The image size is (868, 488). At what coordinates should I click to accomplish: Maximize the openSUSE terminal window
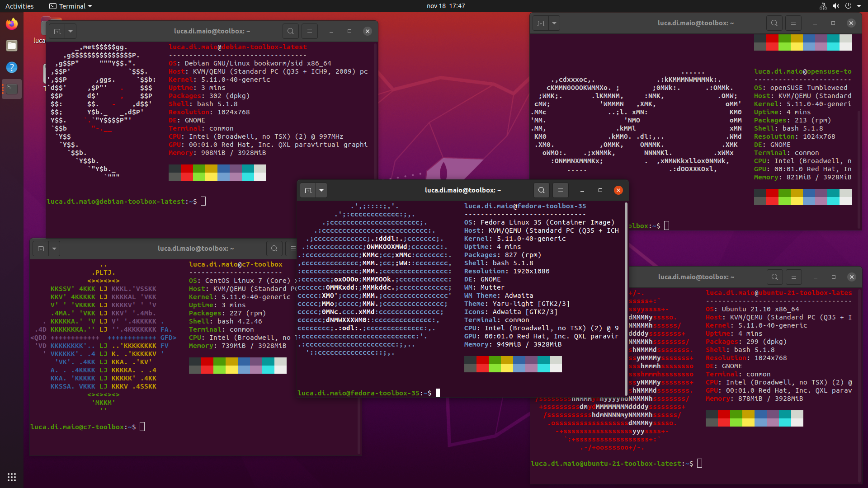pos(833,23)
